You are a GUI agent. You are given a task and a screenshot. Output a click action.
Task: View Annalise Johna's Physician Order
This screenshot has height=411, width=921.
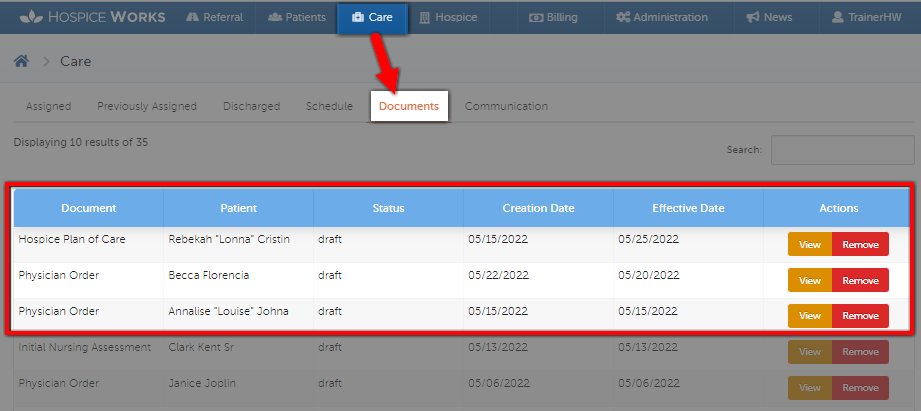click(809, 316)
